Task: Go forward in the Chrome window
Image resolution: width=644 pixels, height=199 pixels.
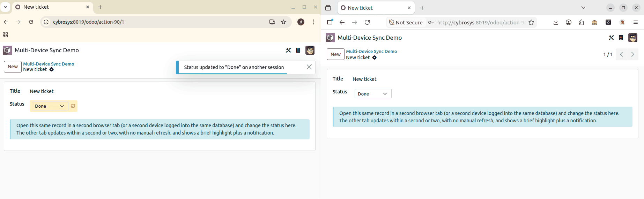Action: 18,22
